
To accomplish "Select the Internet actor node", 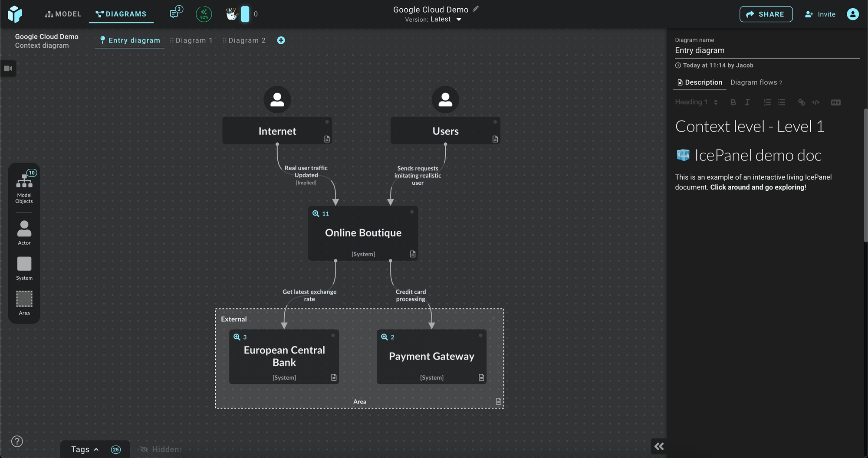I will (x=277, y=131).
